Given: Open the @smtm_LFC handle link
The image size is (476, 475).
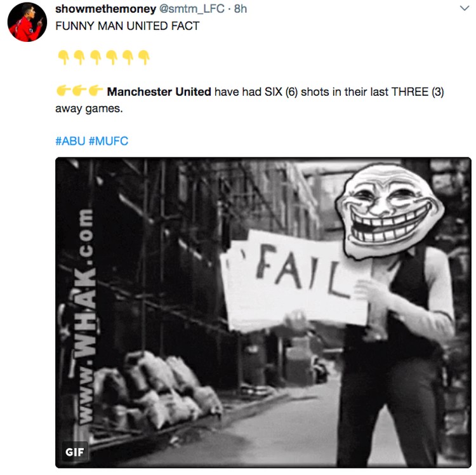Looking at the screenshot, I should click(x=192, y=9).
